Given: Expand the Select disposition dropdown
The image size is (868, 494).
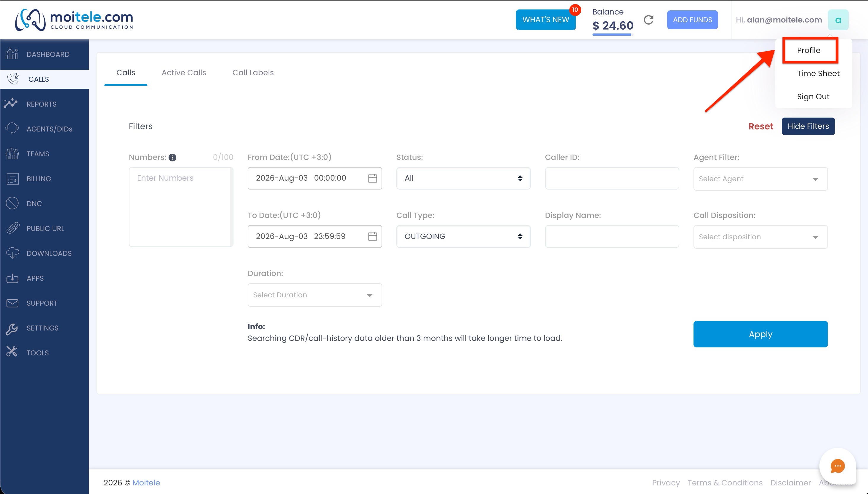Looking at the screenshot, I should pyautogui.click(x=760, y=237).
